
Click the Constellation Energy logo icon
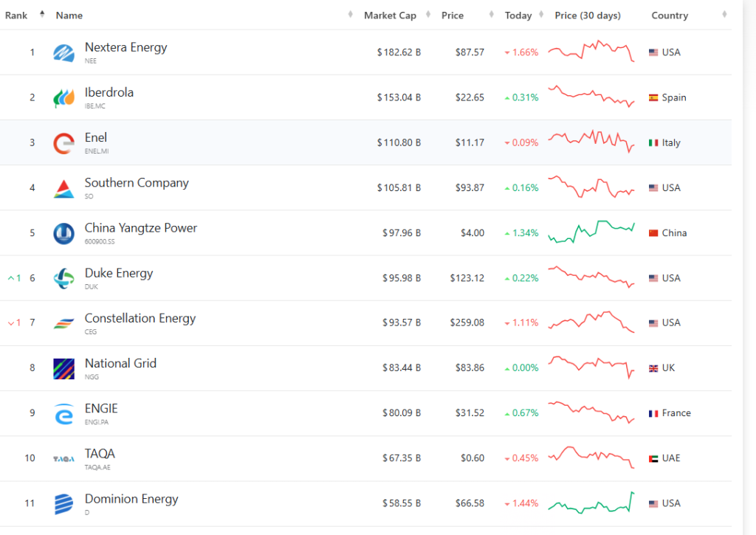coord(63,323)
